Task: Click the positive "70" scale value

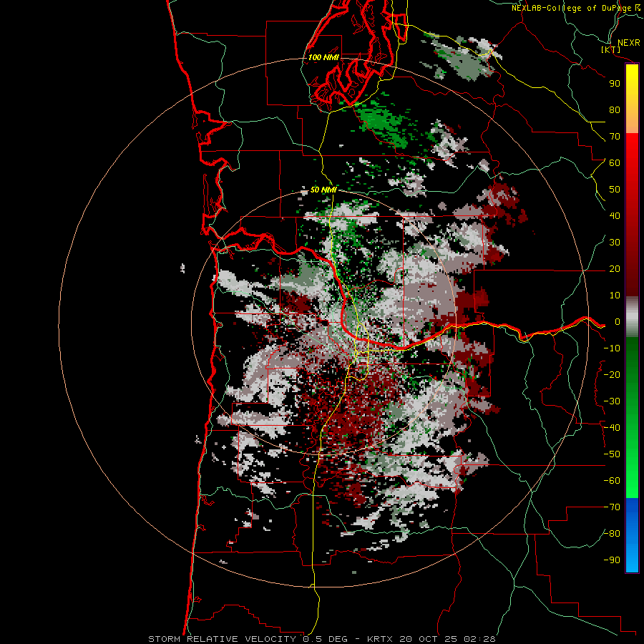Action: coord(615,137)
